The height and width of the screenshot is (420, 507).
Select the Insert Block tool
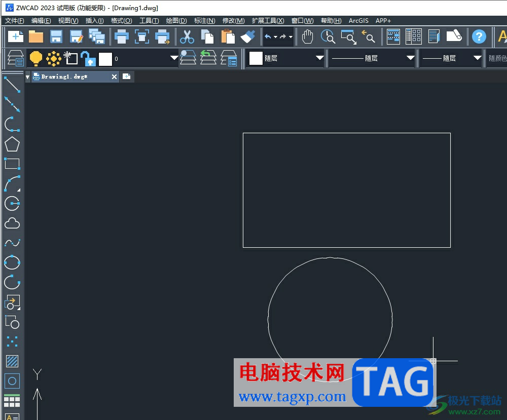point(12,302)
